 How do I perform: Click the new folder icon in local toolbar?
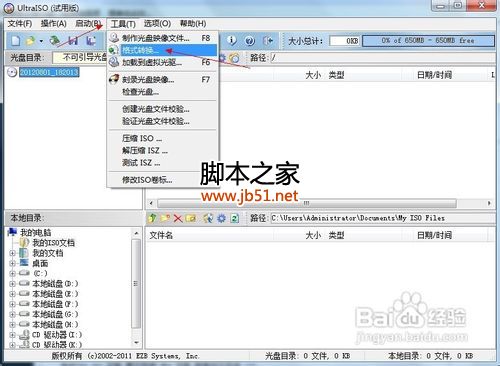point(165,218)
